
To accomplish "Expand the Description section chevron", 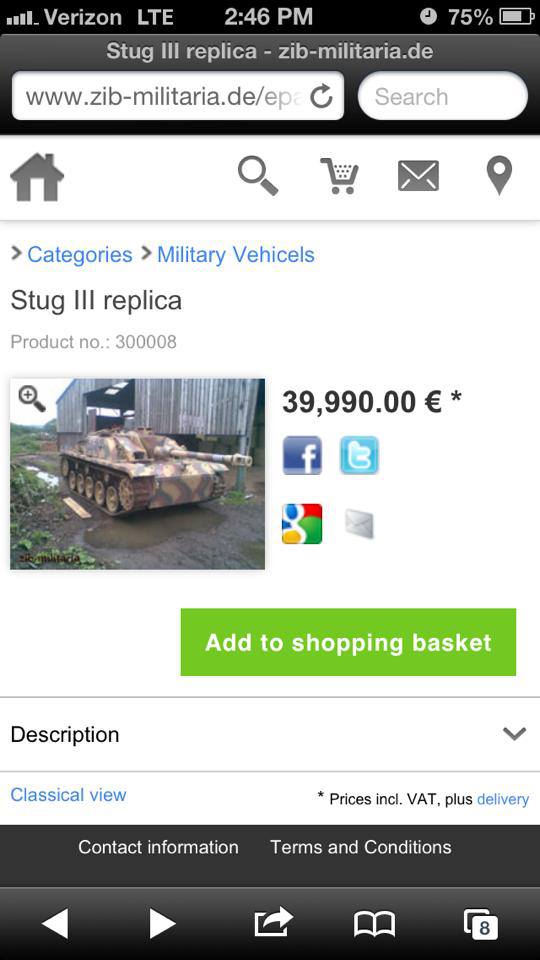I will coord(514,733).
